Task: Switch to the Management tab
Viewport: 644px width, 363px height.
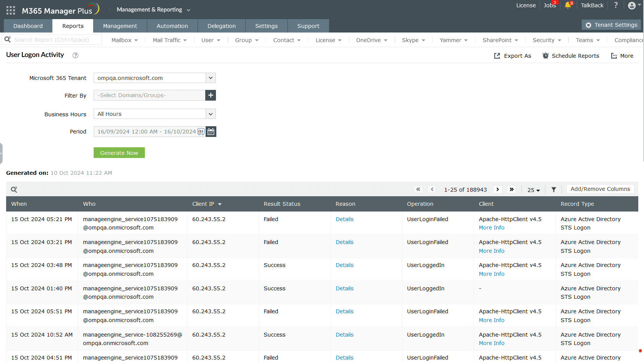Action: (120, 26)
